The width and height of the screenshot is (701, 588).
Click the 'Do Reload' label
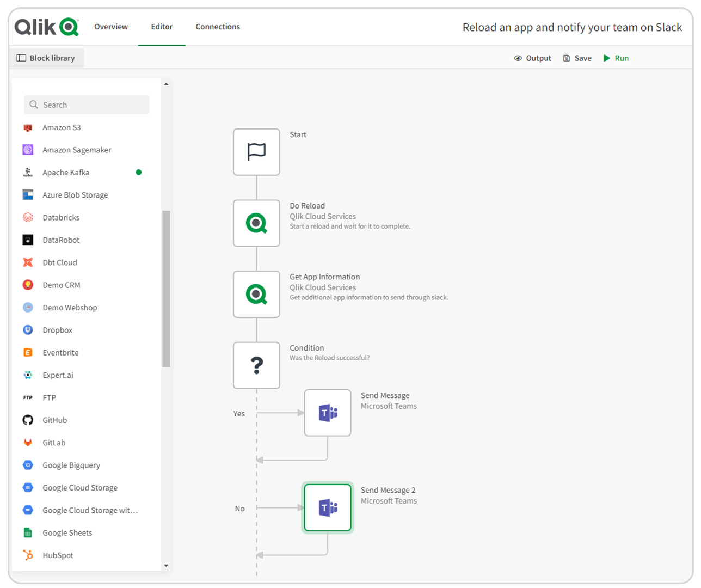tap(307, 205)
